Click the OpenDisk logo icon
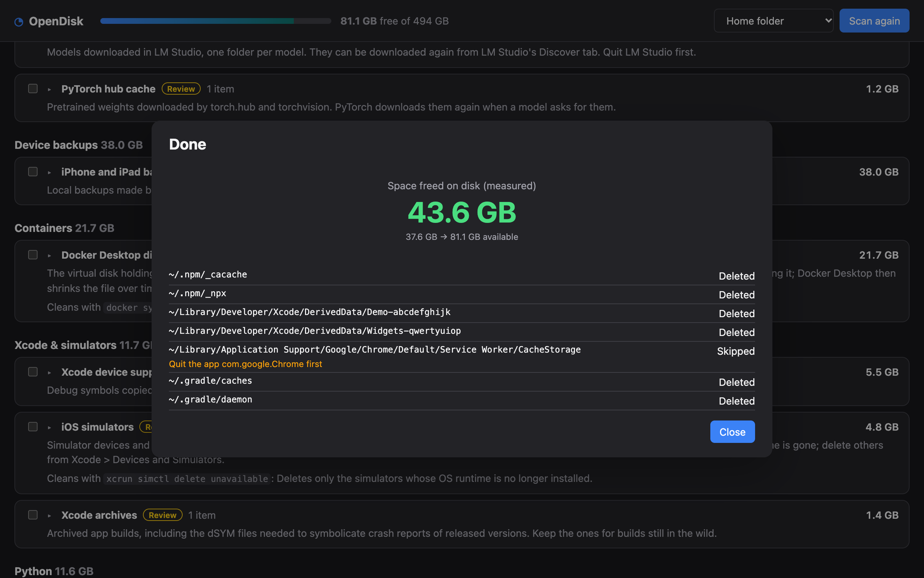The height and width of the screenshot is (578, 924). pos(19,22)
